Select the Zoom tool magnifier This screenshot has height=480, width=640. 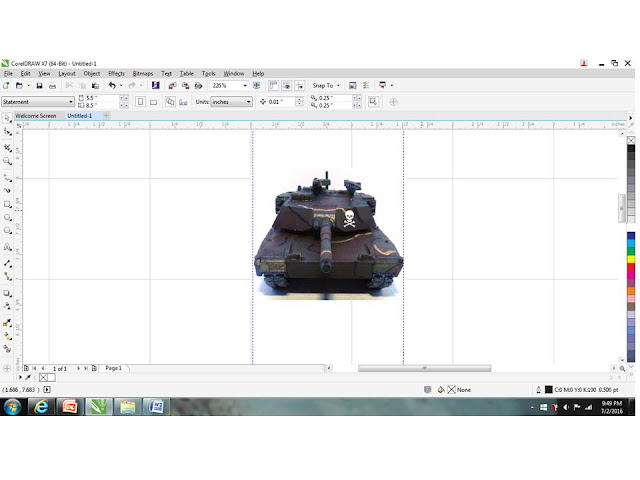(7, 161)
